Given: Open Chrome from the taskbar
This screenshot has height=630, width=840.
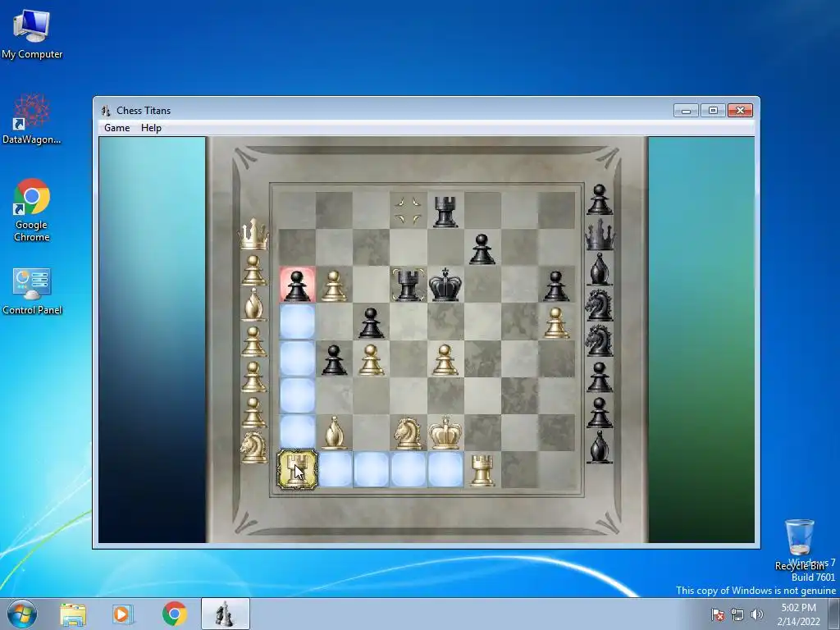Looking at the screenshot, I should [174, 614].
